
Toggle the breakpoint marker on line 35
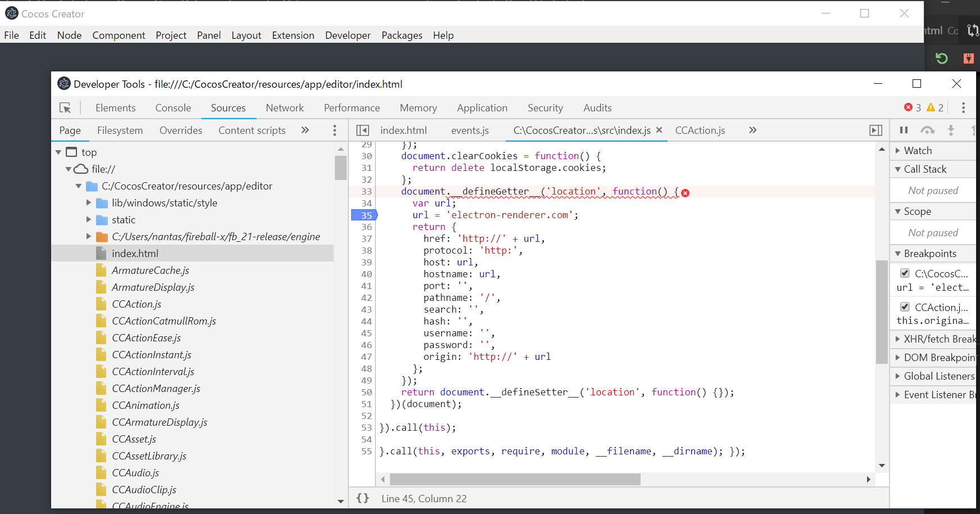click(365, 215)
